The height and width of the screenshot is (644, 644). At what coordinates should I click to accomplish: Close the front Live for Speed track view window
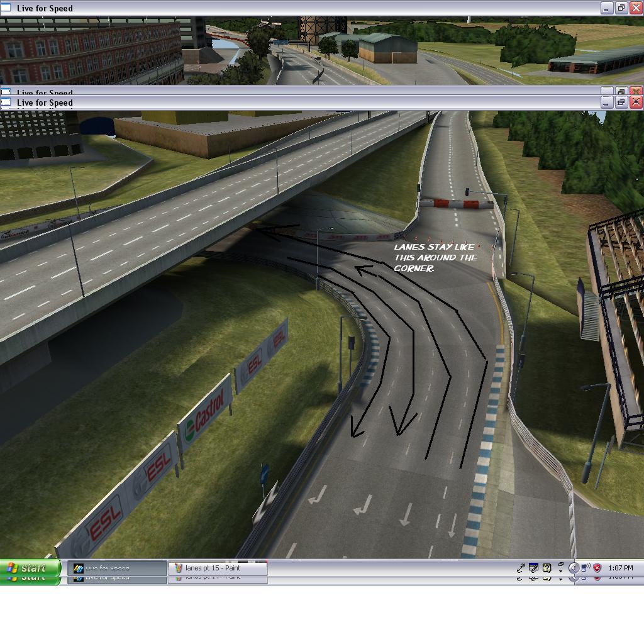pyautogui.click(x=636, y=102)
